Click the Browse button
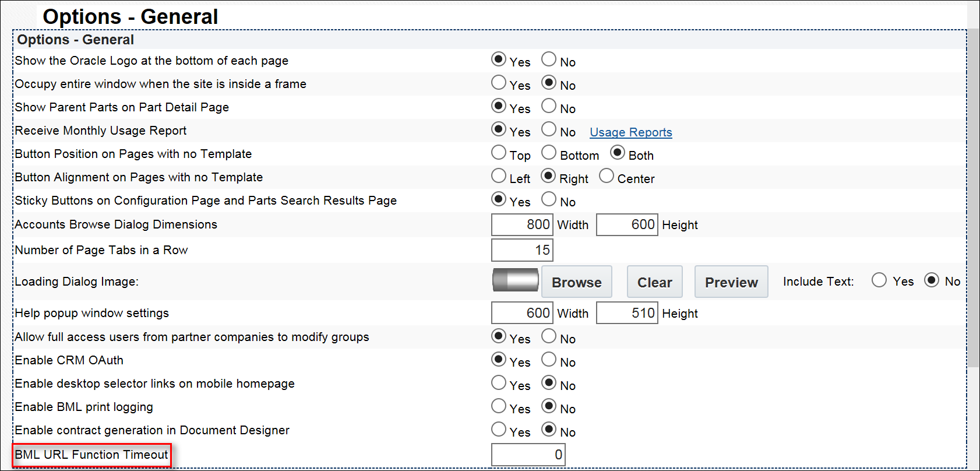Image resolution: width=980 pixels, height=471 pixels. [x=576, y=282]
